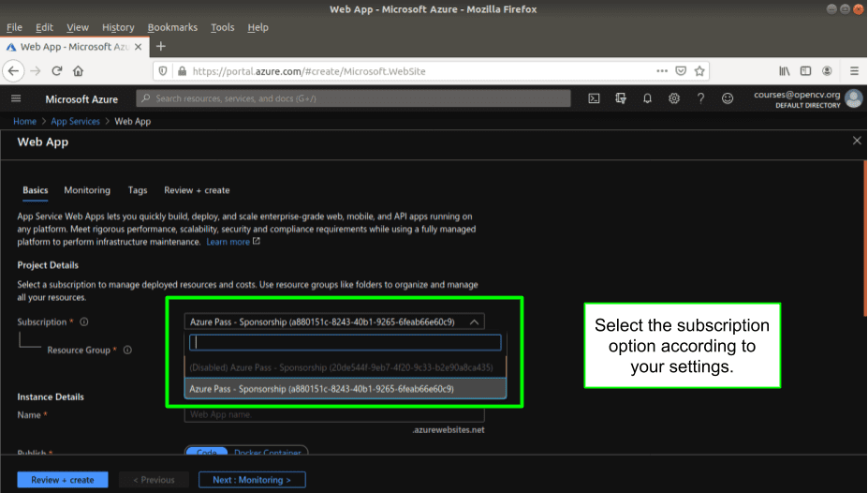Image resolution: width=868 pixels, height=493 pixels.
Task: Reload the page with the refresh icon
Action: 56,71
